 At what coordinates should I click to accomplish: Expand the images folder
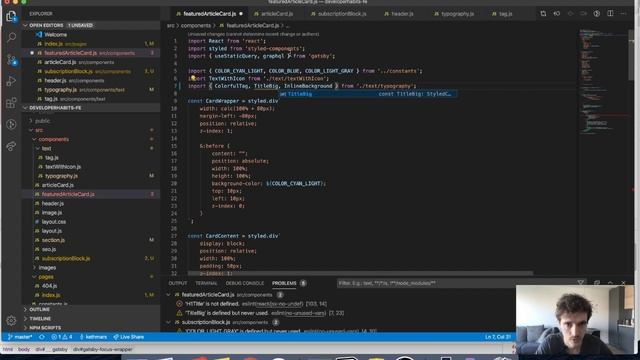47,268
